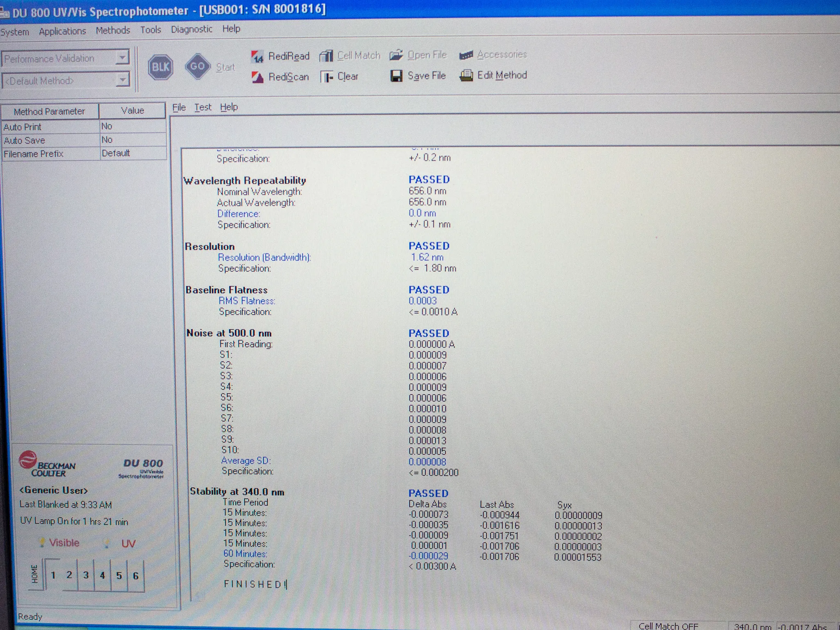This screenshot has width=840, height=630.
Task: Click the 1.62 nm resolution value
Action: [427, 257]
